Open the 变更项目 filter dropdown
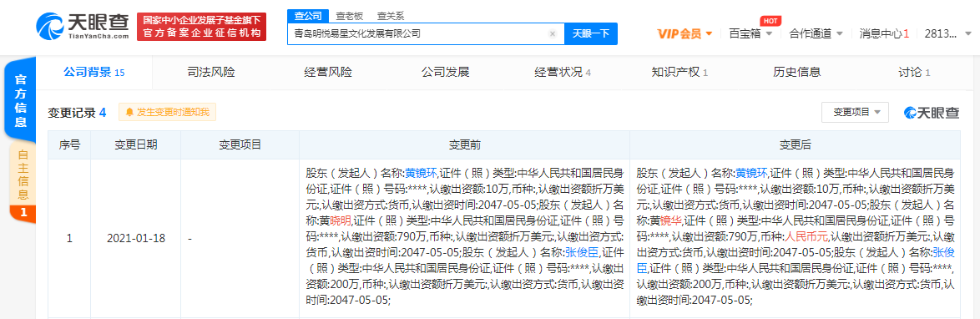 [855, 112]
